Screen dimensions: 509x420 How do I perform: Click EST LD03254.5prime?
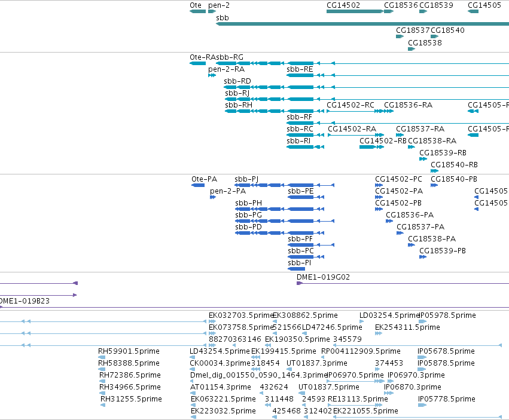(361, 321)
